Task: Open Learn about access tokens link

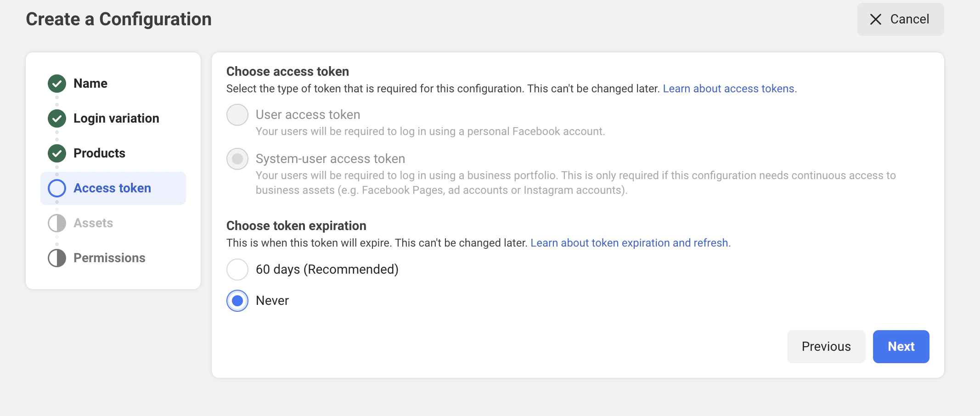Action: 730,89
